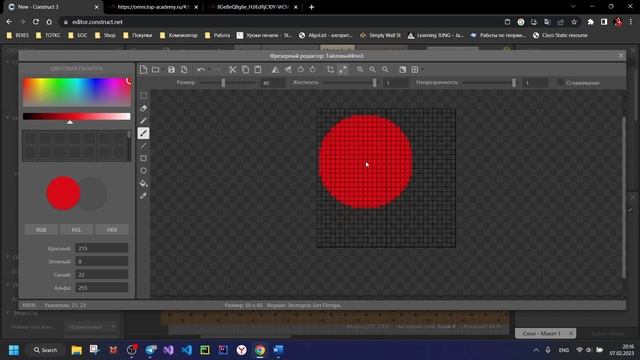Toggle the background transparency icon

403,70
